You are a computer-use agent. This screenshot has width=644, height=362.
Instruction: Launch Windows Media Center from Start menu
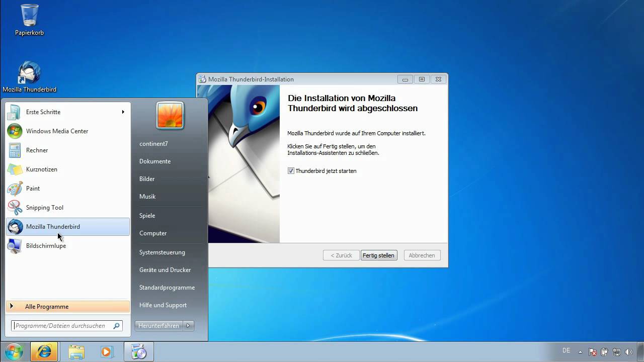[67, 131]
